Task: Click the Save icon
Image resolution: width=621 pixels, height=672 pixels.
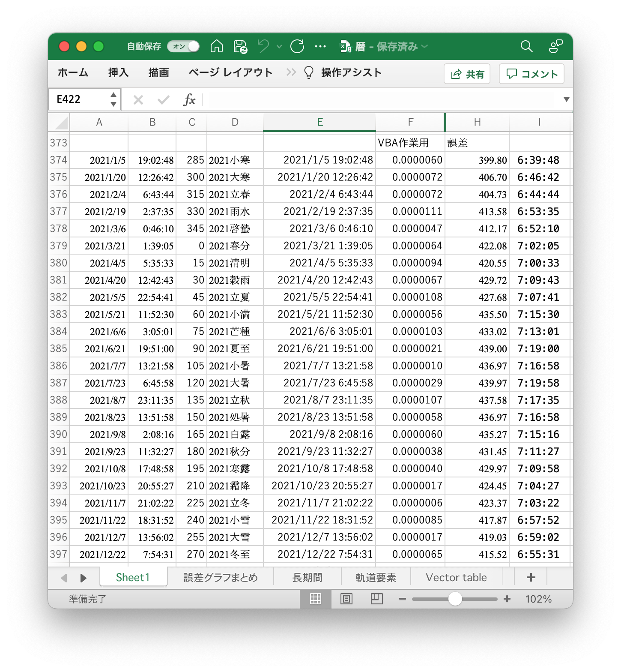Action: coord(240,46)
